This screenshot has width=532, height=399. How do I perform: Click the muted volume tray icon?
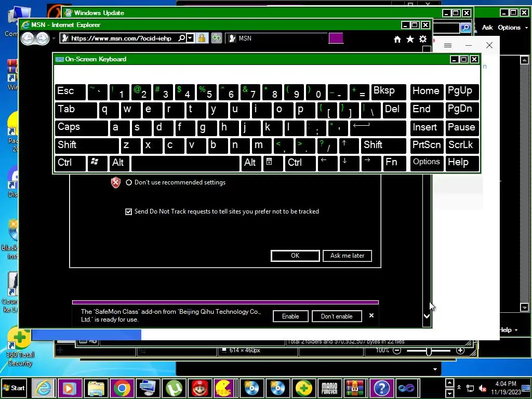tap(482, 388)
